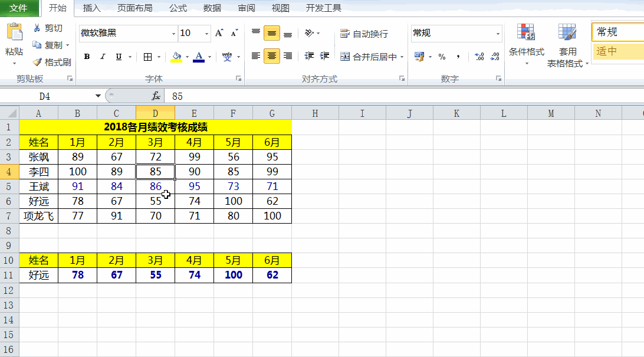644x357 pixels.
Task: Align text to the bottom of the cell
Action: (x=288, y=33)
